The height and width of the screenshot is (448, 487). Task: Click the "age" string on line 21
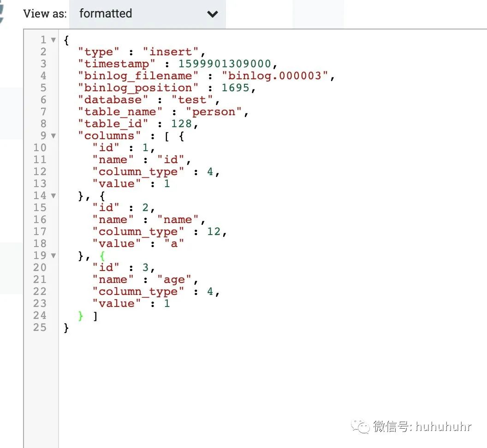point(174,280)
